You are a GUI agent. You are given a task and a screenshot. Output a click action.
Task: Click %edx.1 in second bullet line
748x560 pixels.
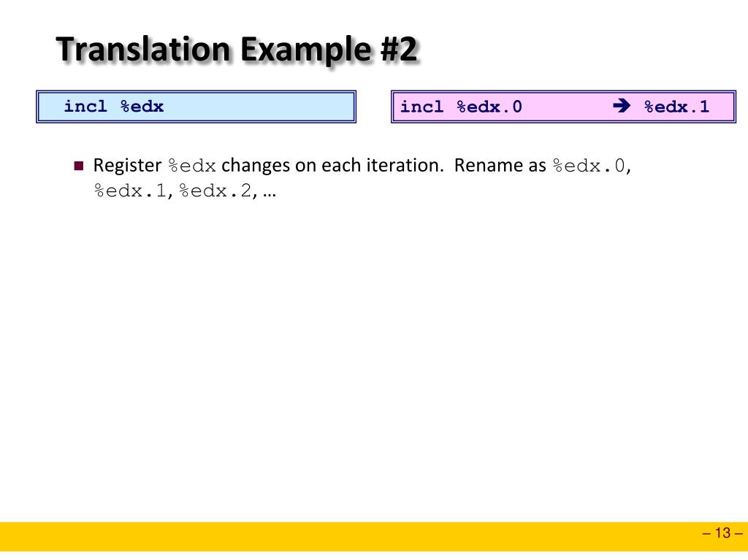130,191
